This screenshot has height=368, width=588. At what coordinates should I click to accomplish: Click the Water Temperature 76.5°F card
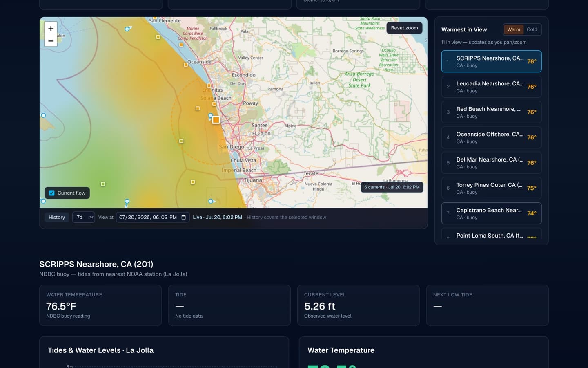tap(100, 305)
